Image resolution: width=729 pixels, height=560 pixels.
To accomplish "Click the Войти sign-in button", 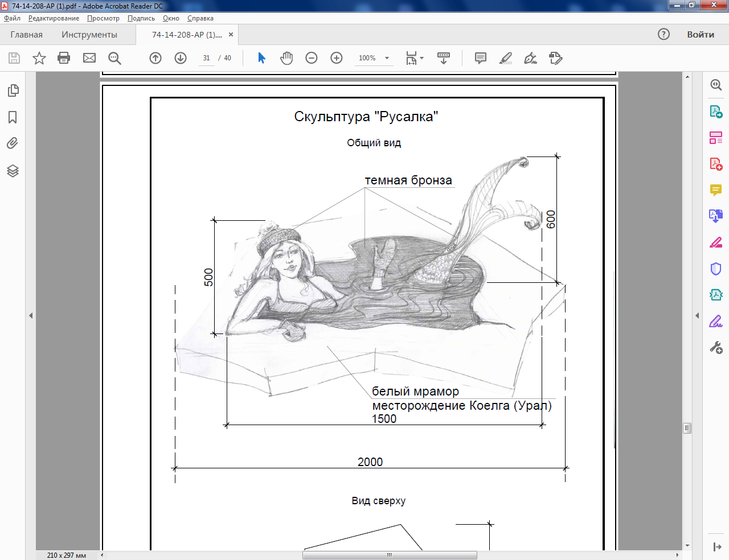I will [x=700, y=35].
